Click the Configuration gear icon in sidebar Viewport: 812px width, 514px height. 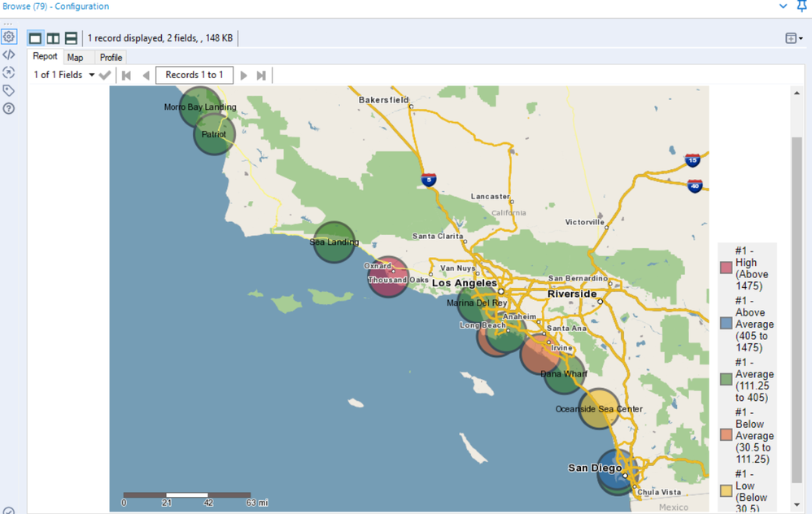(x=9, y=37)
